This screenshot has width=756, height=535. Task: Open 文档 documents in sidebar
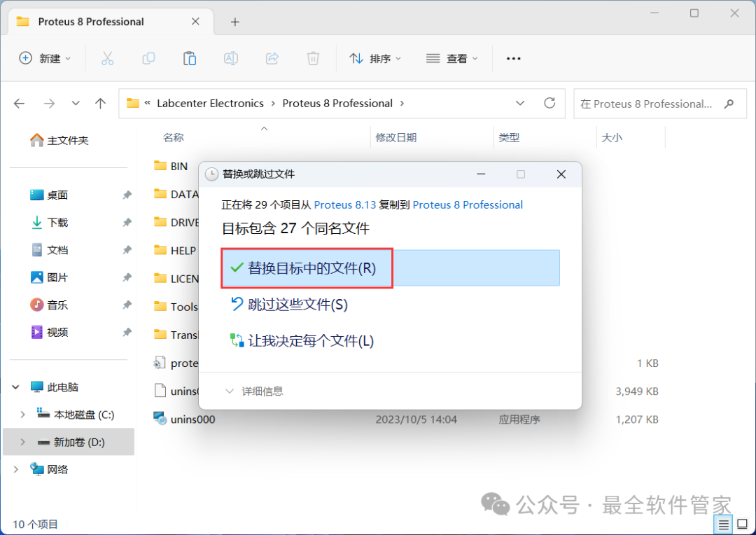[49, 250]
